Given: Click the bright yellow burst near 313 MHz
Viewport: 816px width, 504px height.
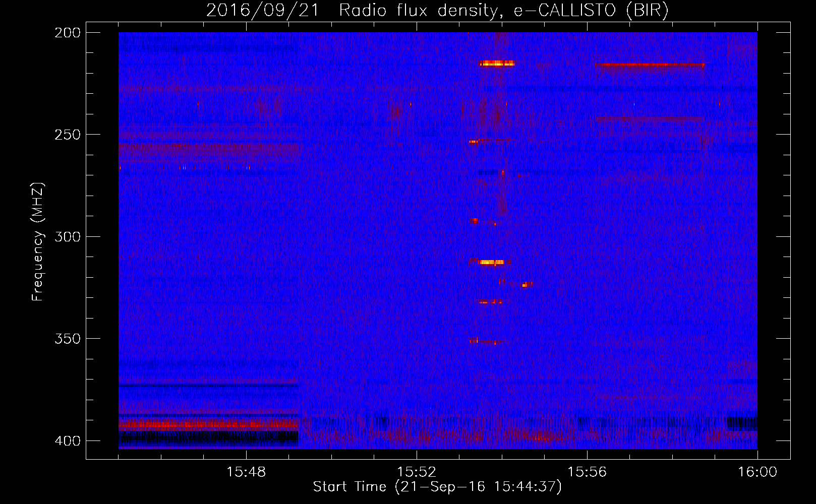Looking at the screenshot, I should tap(491, 262).
